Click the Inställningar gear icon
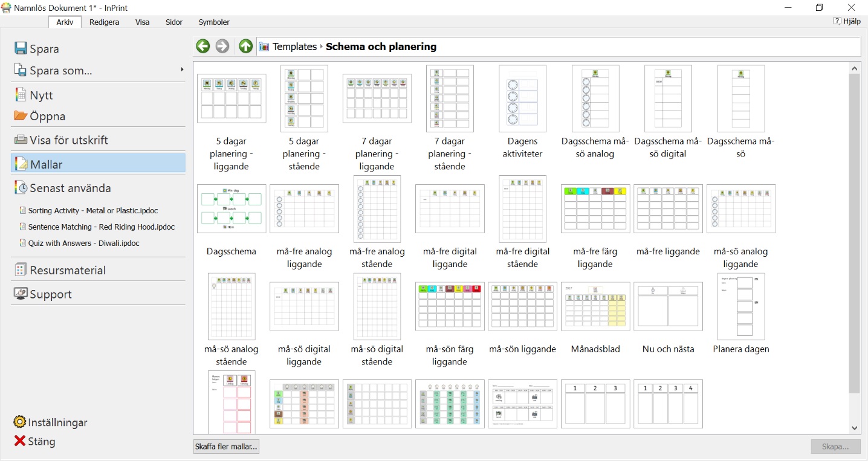This screenshot has height=461, width=868. coord(20,422)
